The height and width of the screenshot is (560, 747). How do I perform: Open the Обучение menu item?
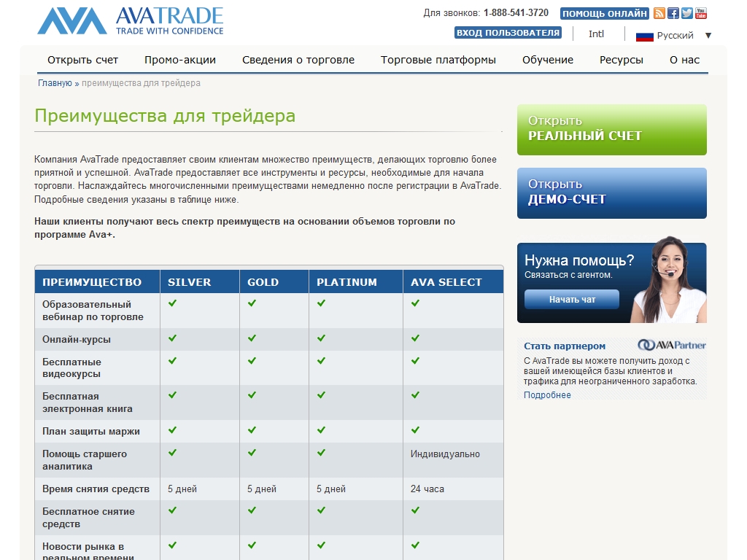click(547, 60)
